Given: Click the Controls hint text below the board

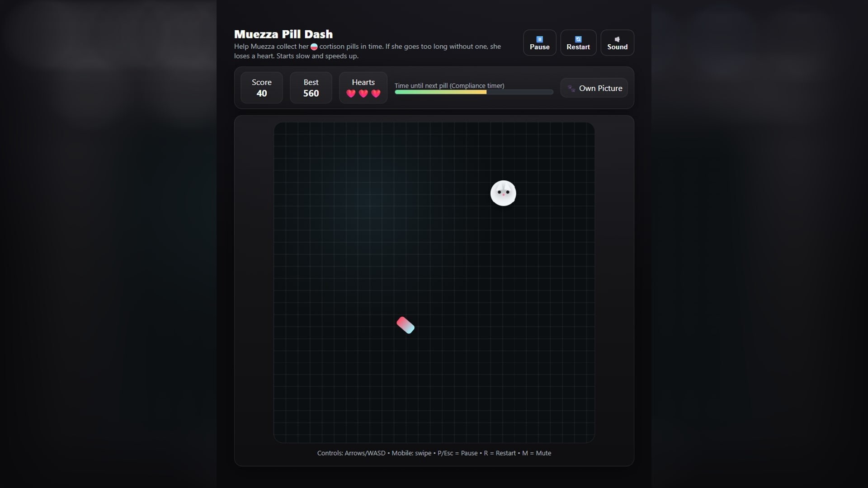Looking at the screenshot, I should pos(434,453).
